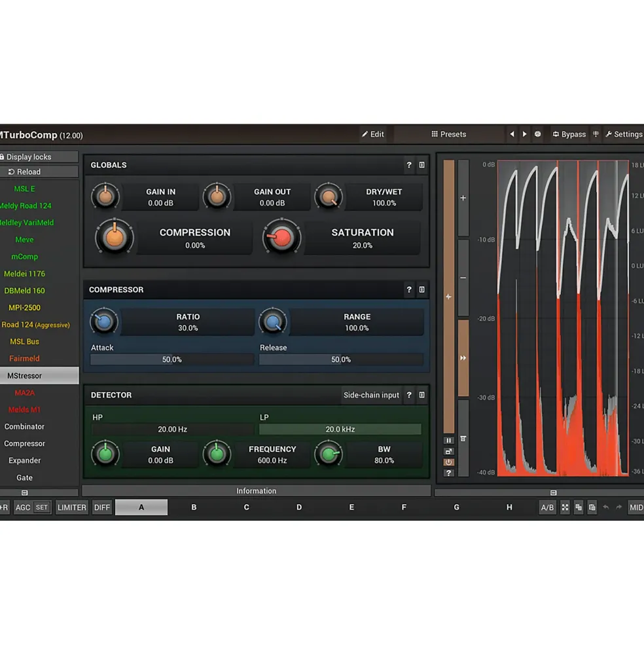Pop out the meter window icon
Viewport: 644px width, 645px height.
point(449,451)
